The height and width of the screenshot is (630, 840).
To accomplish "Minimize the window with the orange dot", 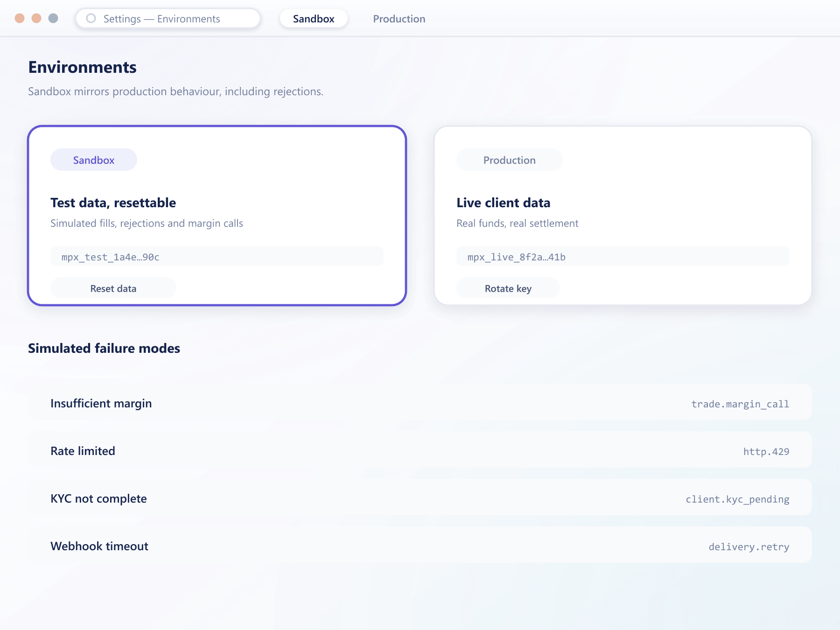I will (x=36, y=18).
